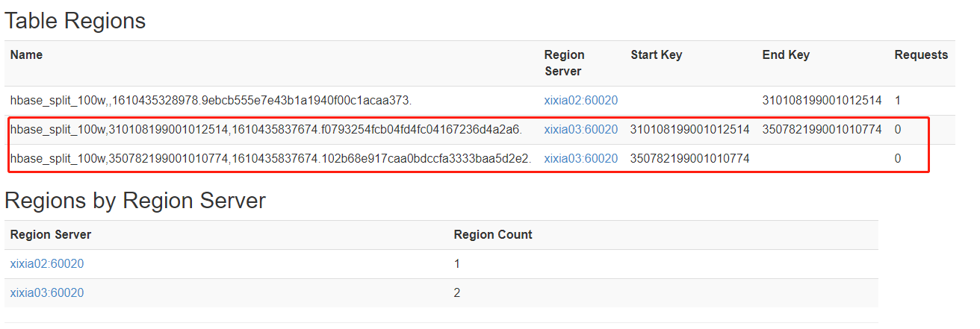Image resolution: width=980 pixels, height=329 pixels.
Task: Click the first row's End Key value 310108199001012514
Action: pyautogui.click(x=822, y=100)
